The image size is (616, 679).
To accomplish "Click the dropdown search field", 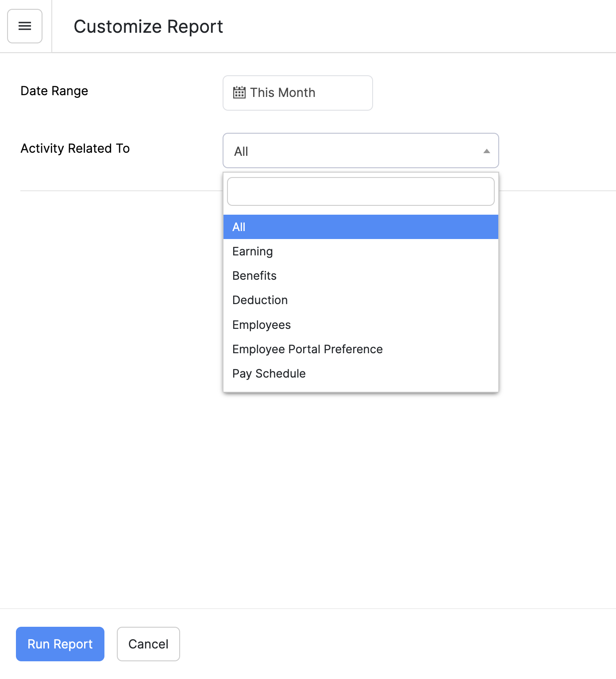I will (360, 192).
